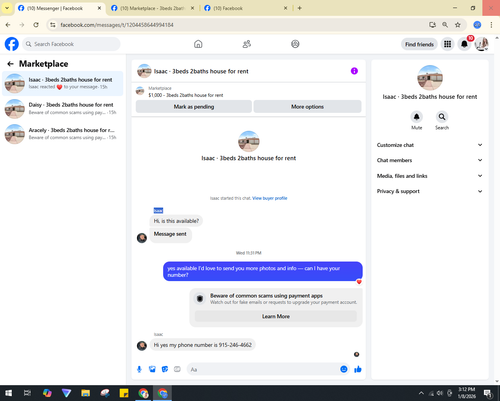Viewport: 500px width, 401px height.
Task: Mute the conversation with bell icon
Action: coord(416,117)
